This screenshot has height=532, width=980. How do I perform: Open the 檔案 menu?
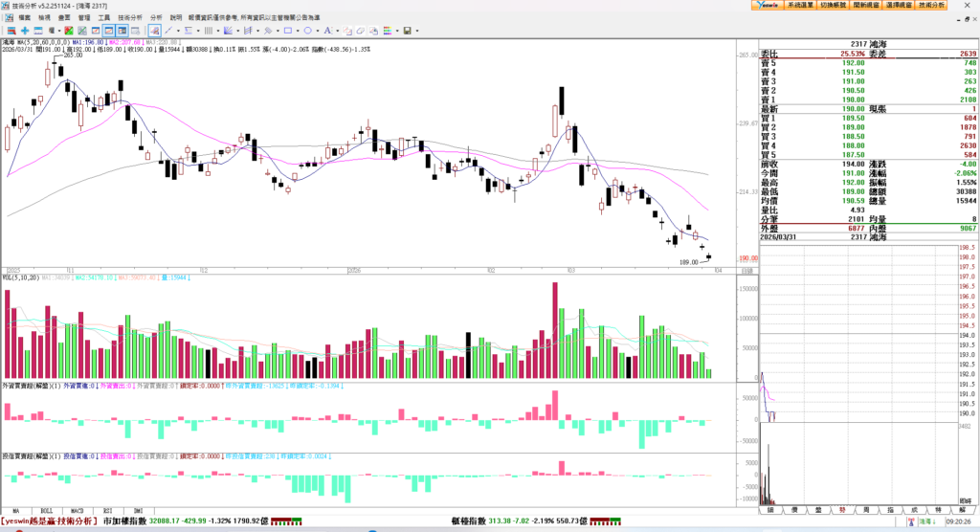25,17
